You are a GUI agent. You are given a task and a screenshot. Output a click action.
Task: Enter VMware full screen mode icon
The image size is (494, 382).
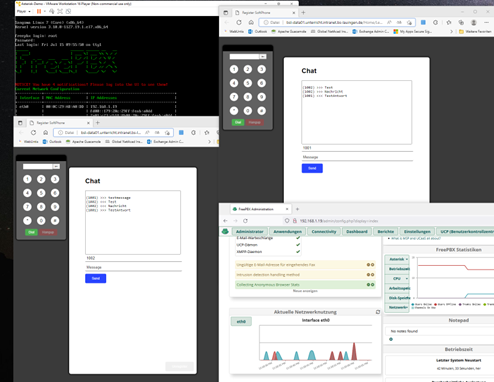pyautogui.click(x=60, y=11)
